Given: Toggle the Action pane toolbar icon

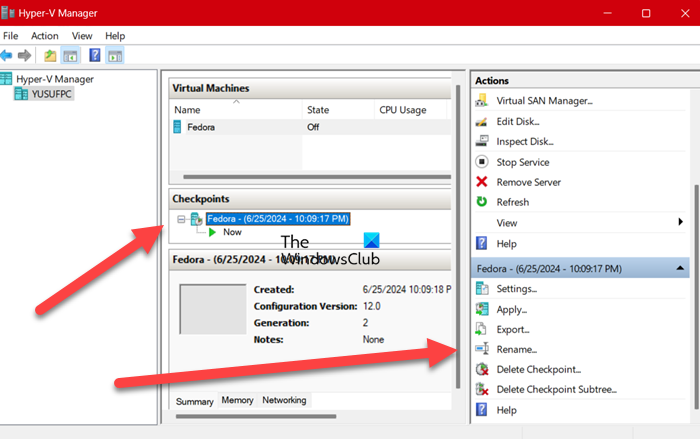Looking at the screenshot, I should tap(115, 56).
